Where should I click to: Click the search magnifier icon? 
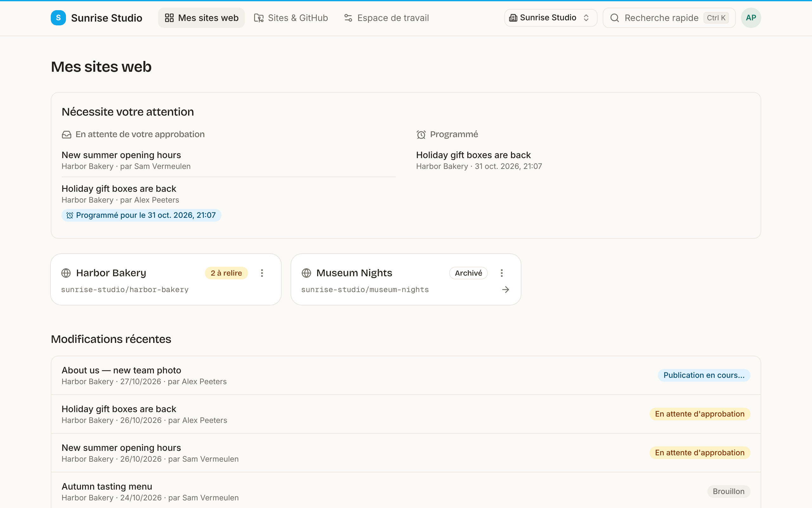pyautogui.click(x=614, y=18)
